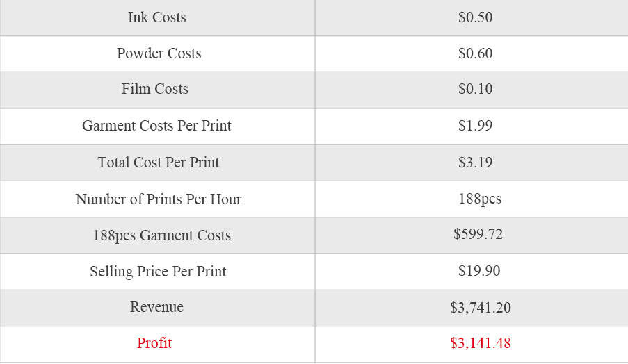The image size is (628, 364).
Task: Click the red Profit label
Action: 154,343
